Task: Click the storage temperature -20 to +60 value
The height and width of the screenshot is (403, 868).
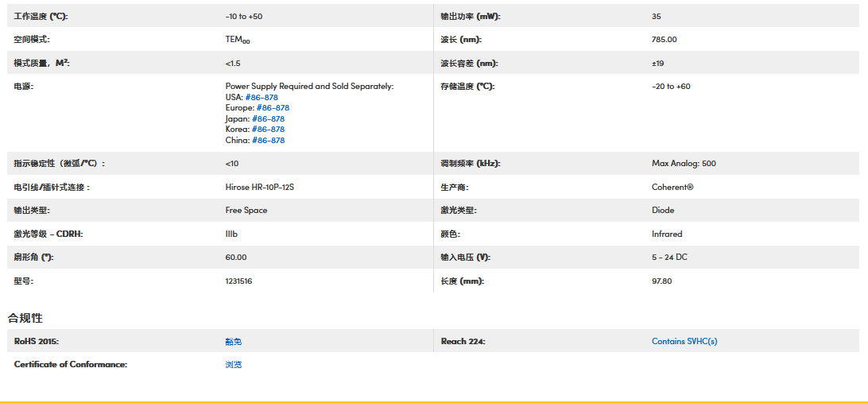Action: (x=671, y=87)
